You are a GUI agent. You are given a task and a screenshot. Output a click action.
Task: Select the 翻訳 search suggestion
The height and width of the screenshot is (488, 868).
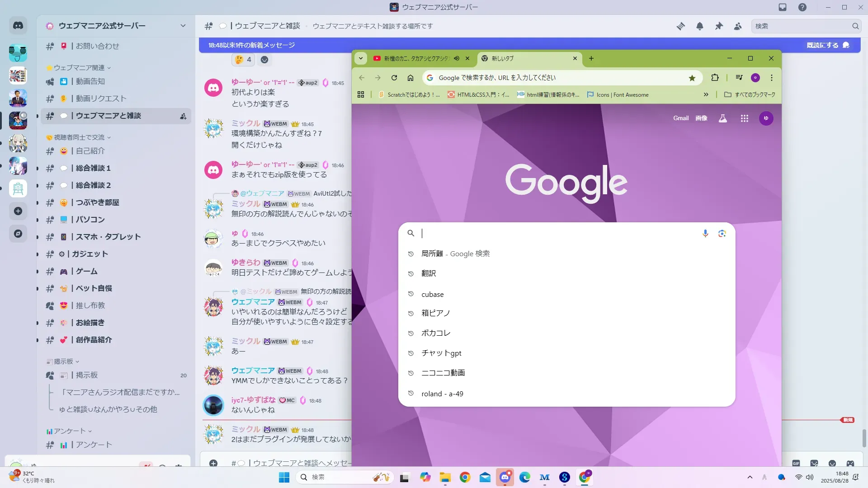pos(429,273)
